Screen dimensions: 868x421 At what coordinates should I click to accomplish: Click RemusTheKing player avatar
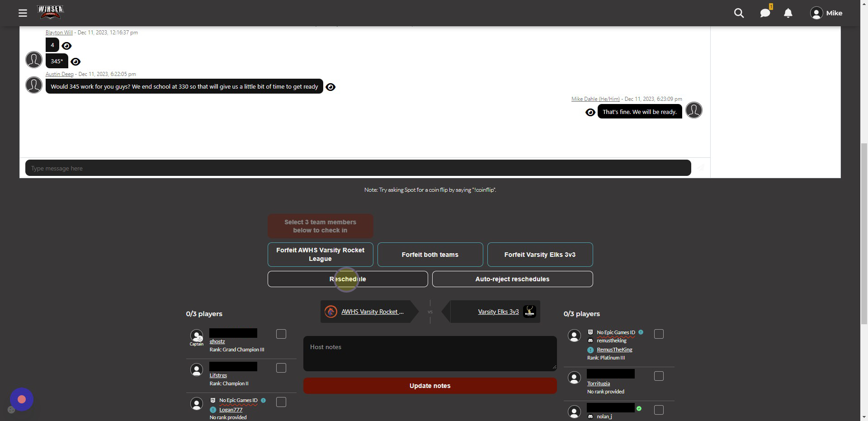(574, 336)
